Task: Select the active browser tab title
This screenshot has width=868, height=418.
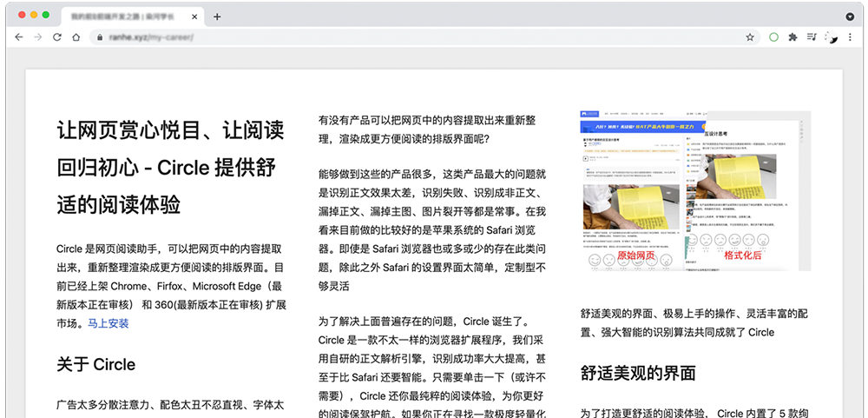Action: [123, 17]
